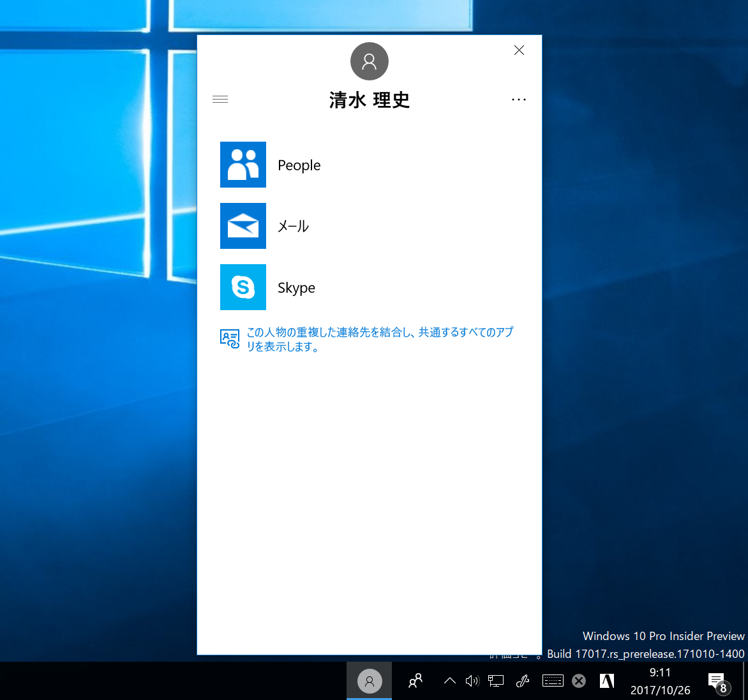This screenshot has height=700, width=748.
Task: Open the "..." more options menu
Action: pyautogui.click(x=519, y=99)
